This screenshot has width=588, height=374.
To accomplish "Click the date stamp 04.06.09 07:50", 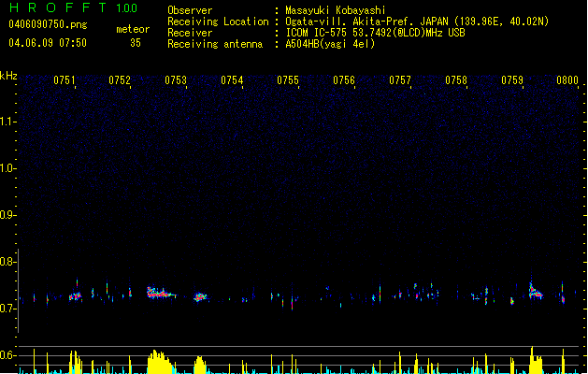I will tap(48, 43).
